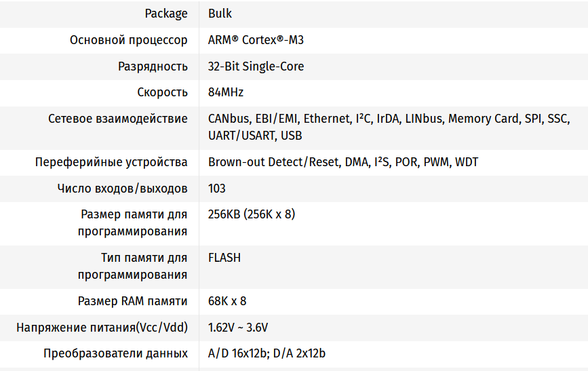The height and width of the screenshot is (371, 588).
Task: Select the 84MHz speed value
Action: pos(226,92)
